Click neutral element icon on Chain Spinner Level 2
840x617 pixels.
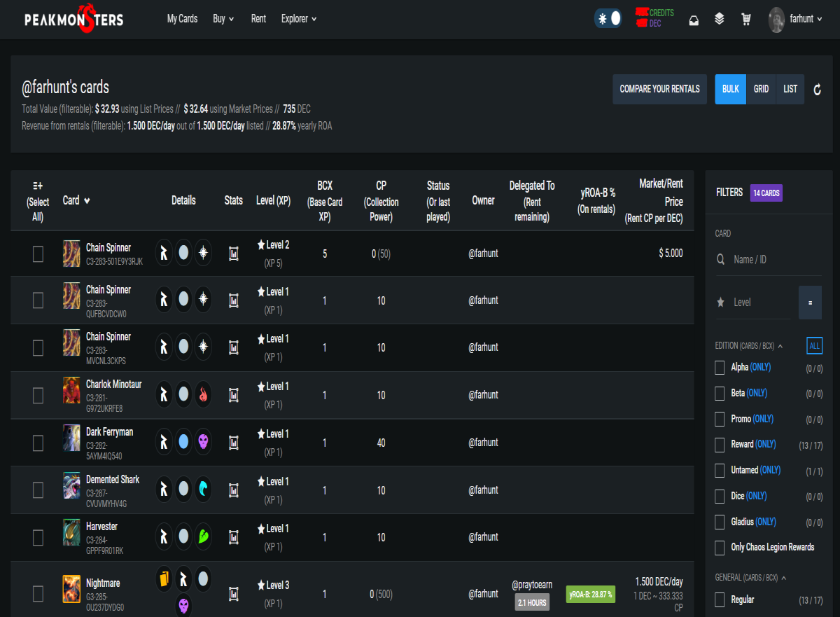click(203, 253)
